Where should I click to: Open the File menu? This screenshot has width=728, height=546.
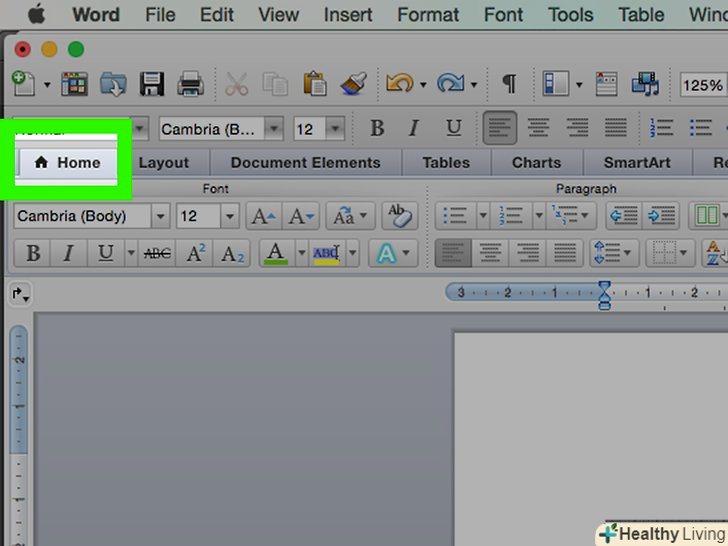click(x=160, y=15)
